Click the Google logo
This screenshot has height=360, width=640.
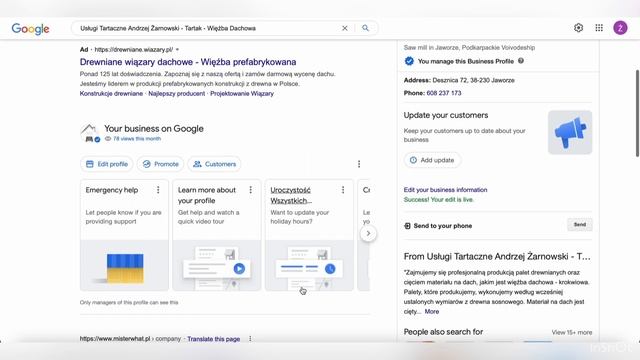pos(30,29)
